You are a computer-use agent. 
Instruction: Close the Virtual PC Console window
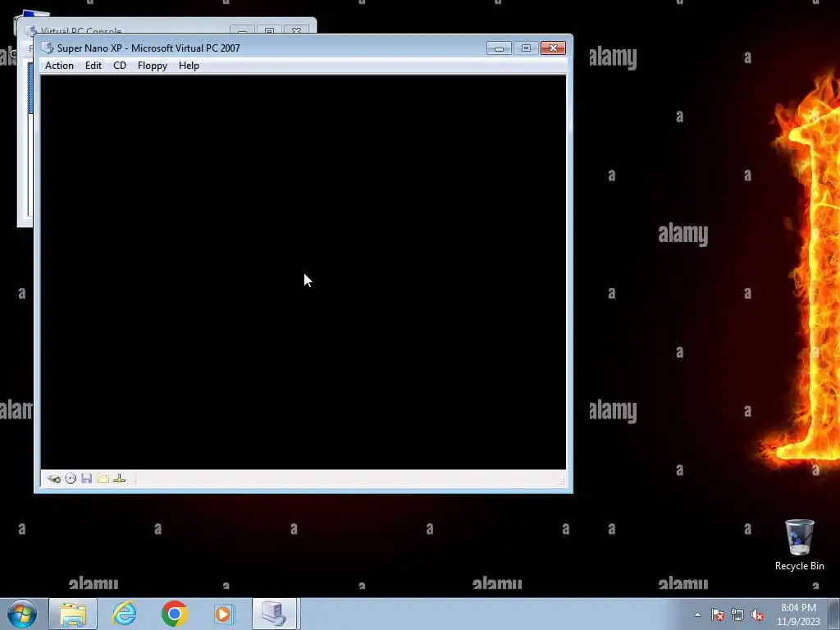(x=296, y=30)
